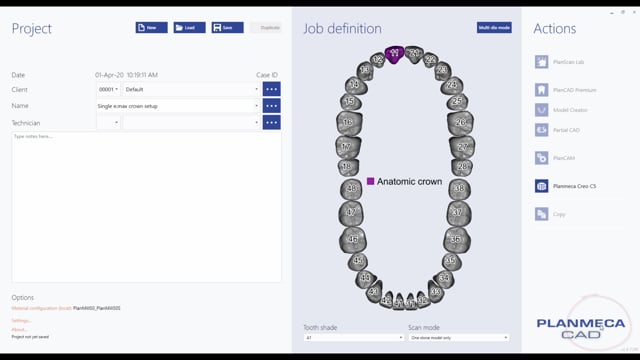Image resolution: width=640 pixels, height=360 pixels.
Task: Select tooth 48 on the chart
Action: pos(351,189)
